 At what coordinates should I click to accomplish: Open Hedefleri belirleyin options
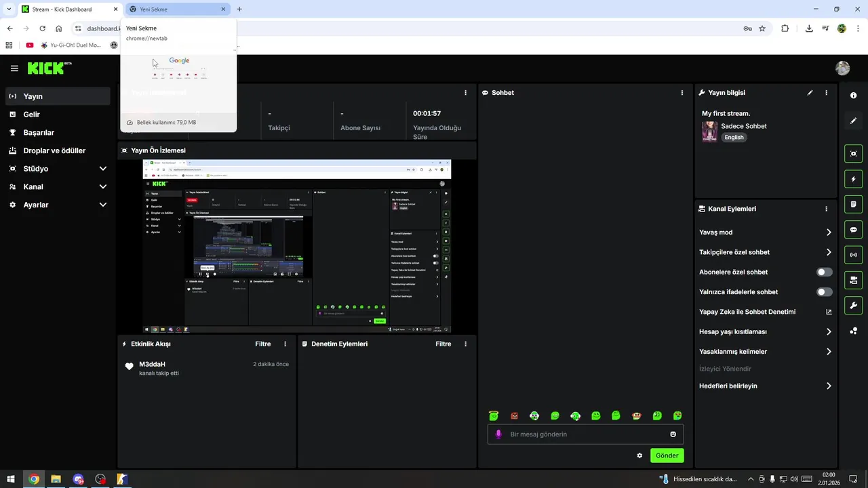(766, 386)
